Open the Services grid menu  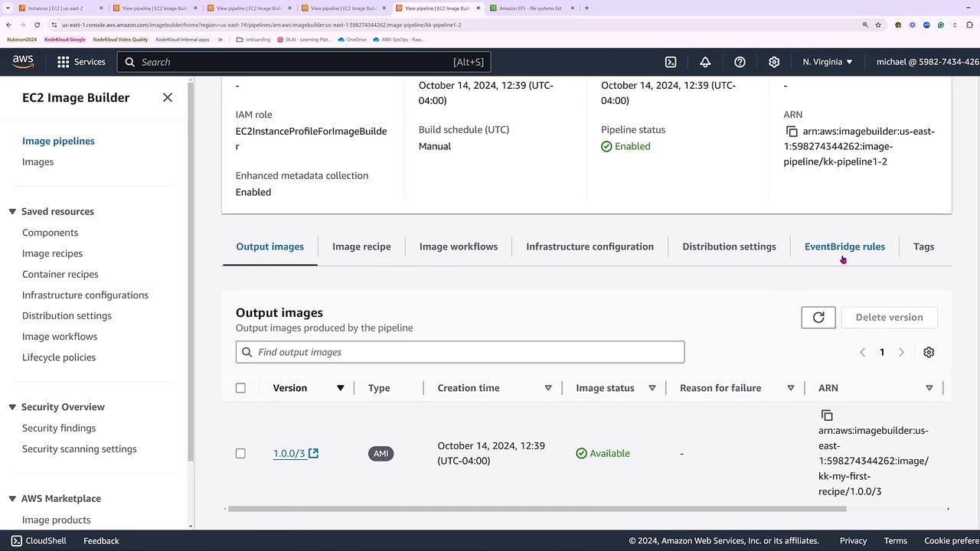pyautogui.click(x=82, y=62)
